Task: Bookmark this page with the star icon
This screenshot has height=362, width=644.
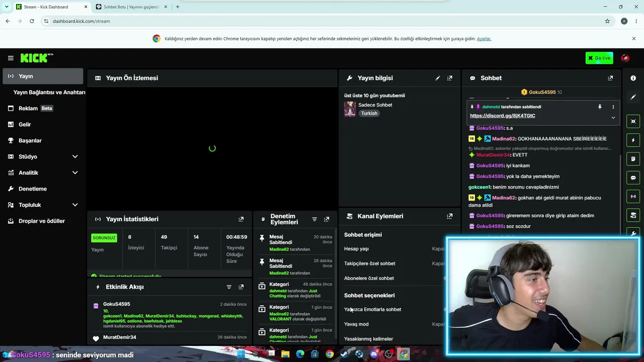Action: [x=607, y=21]
